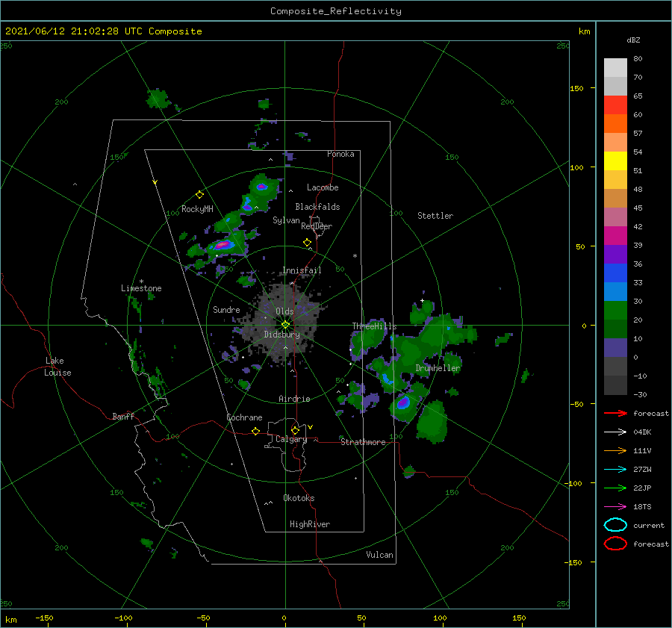This screenshot has width=672, height=628.
Task: Click the white 04DK arrow icon
Action: click(615, 432)
